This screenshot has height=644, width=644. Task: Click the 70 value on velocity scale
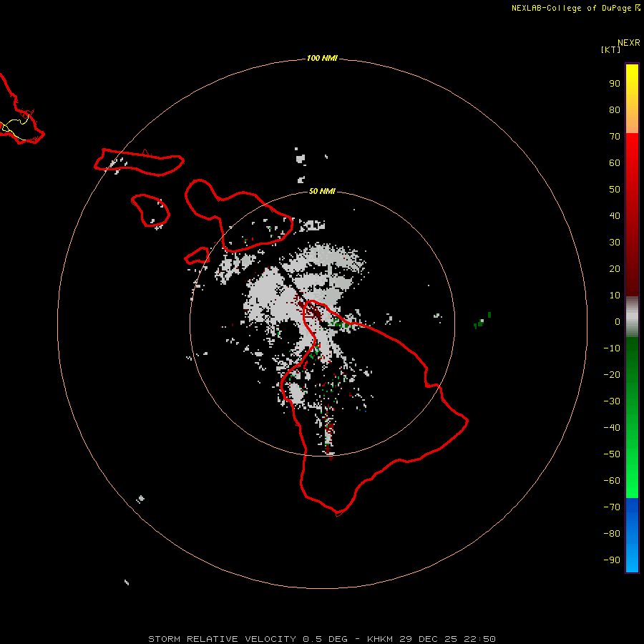click(615, 137)
